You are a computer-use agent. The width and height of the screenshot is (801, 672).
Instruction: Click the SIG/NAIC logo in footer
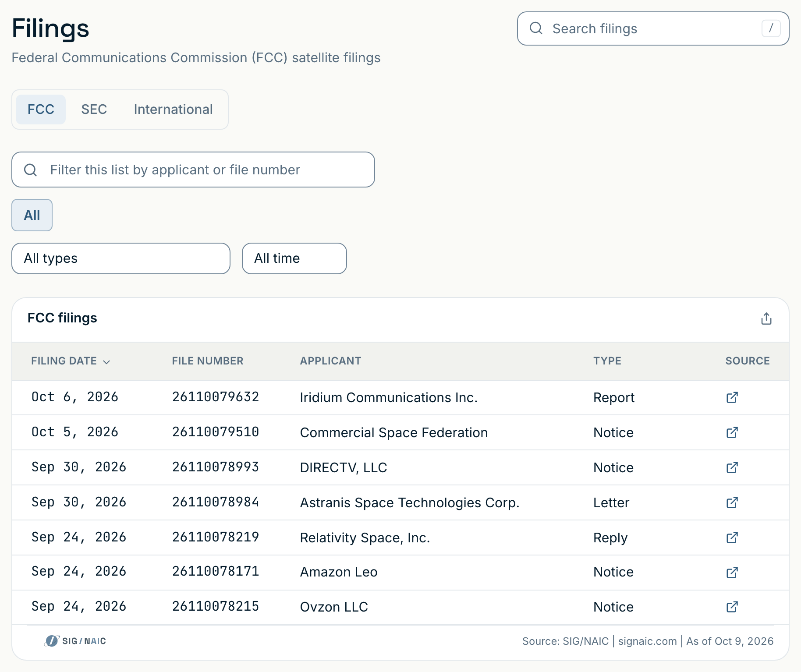pyautogui.click(x=75, y=641)
